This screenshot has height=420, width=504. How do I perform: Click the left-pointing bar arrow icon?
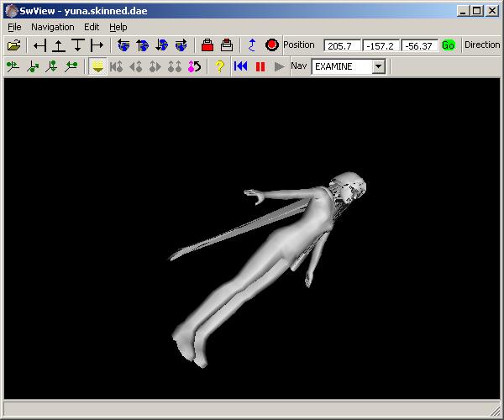click(x=39, y=45)
